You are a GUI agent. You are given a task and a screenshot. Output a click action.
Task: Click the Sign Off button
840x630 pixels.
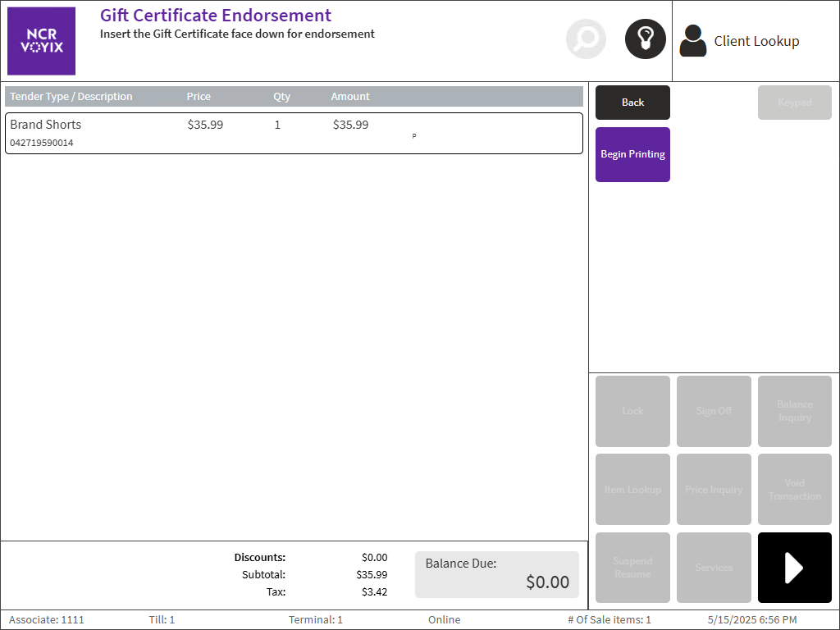pyautogui.click(x=714, y=411)
